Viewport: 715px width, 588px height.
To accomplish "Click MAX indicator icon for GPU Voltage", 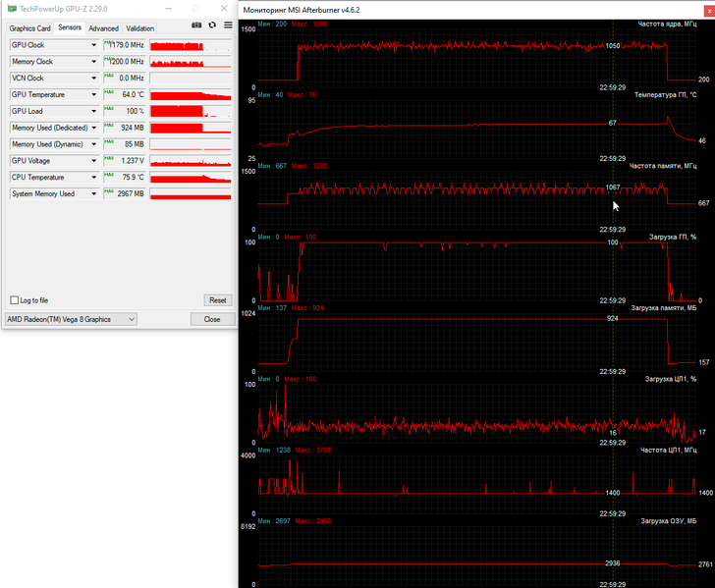I will click(108, 159).
